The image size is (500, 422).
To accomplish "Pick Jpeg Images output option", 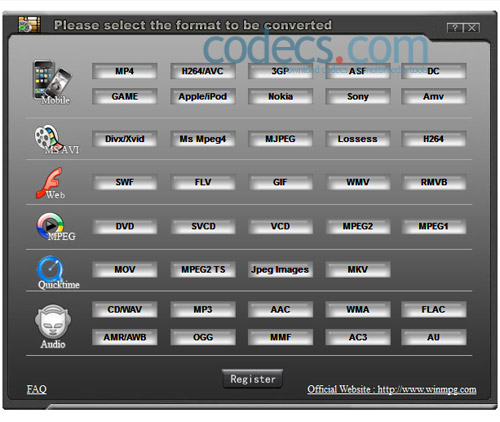I will pos(280,269).
